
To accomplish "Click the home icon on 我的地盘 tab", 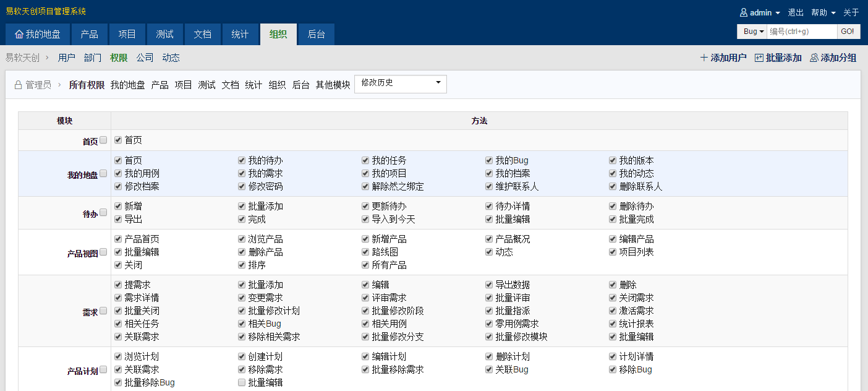I will coord(19,35).
